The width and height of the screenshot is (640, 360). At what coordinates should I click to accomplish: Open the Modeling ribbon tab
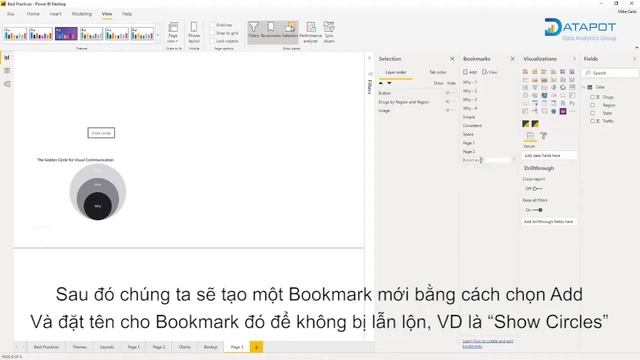82,14
